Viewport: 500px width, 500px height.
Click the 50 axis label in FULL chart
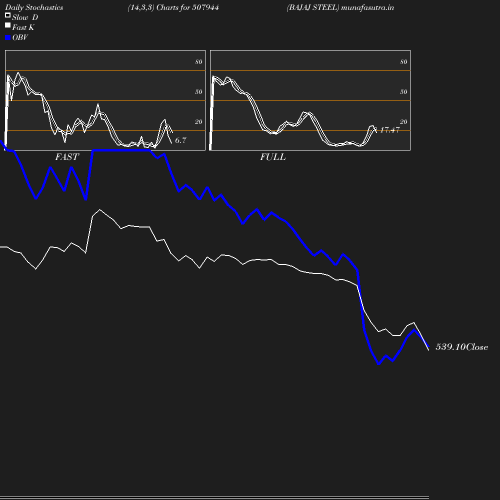tap(404, 92)
